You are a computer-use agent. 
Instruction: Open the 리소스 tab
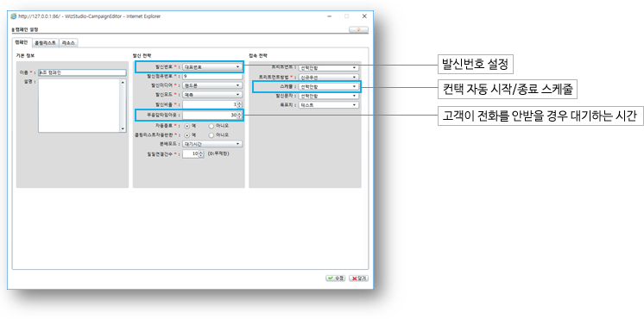click(x=68, y=42)
